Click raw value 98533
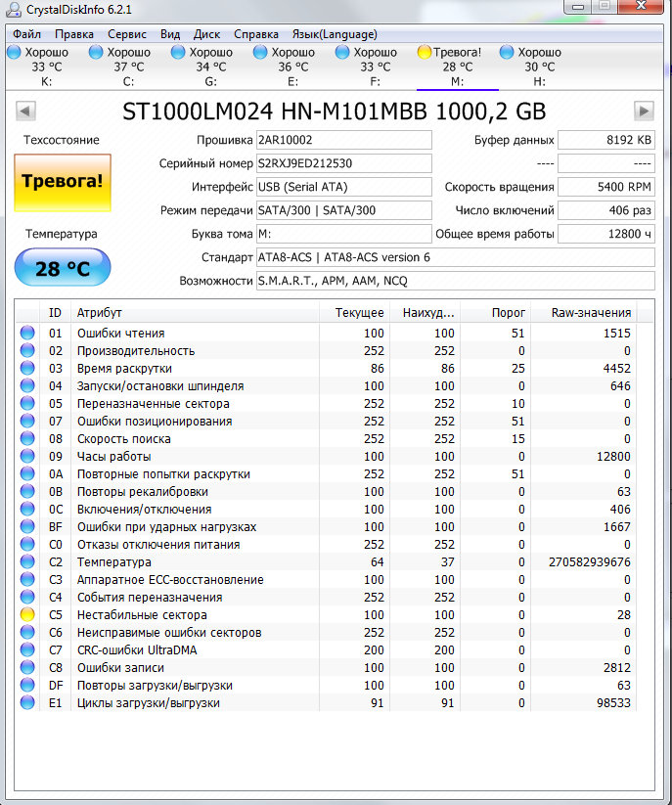 (x=613, y=703)
